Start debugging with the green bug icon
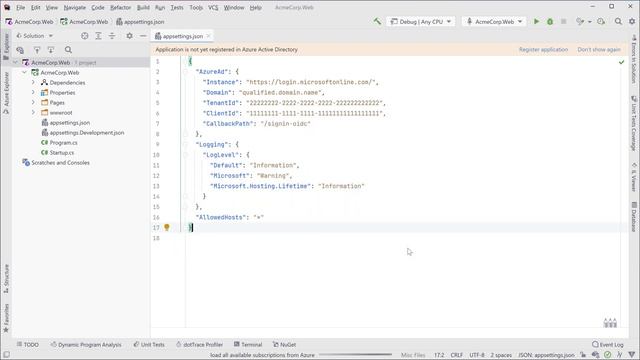 [x=550, y=22]
